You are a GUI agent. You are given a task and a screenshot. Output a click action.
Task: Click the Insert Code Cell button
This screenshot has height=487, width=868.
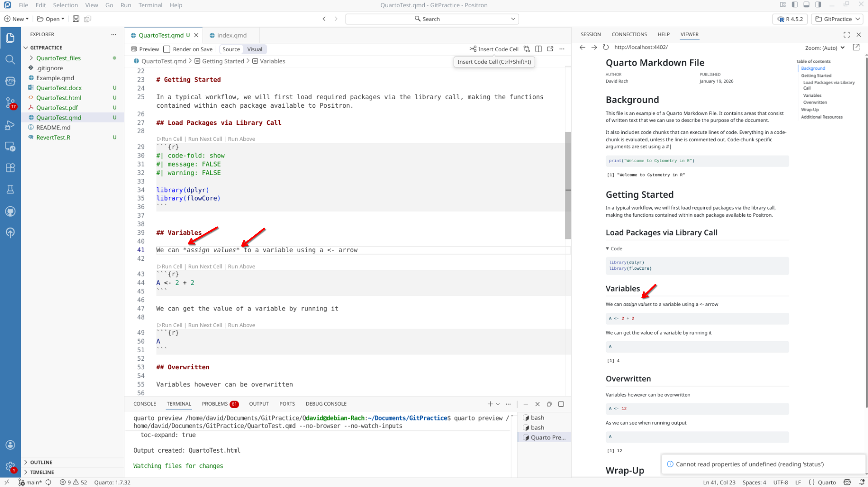point(494,49)
